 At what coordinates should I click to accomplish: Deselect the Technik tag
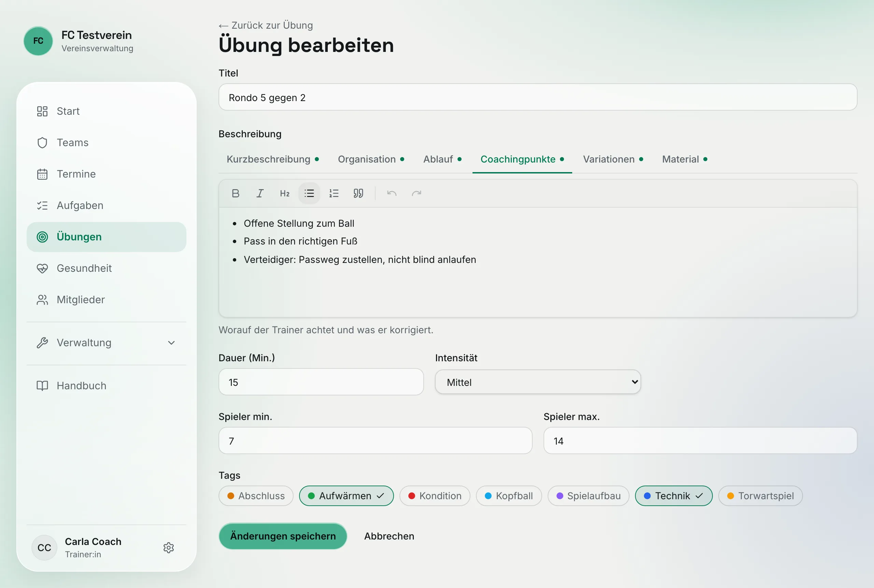coord(673,496)
